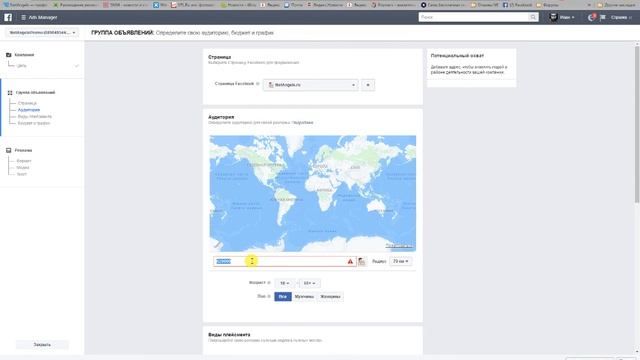Click the Реклама section icon
The width and height of the screenshot is (640, 360).
tap(9, 150)
